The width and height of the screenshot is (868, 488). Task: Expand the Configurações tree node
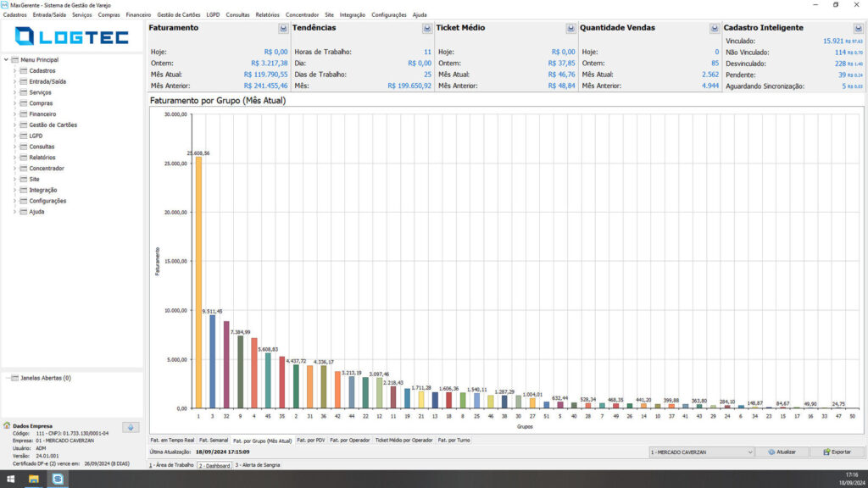(15, 201)
